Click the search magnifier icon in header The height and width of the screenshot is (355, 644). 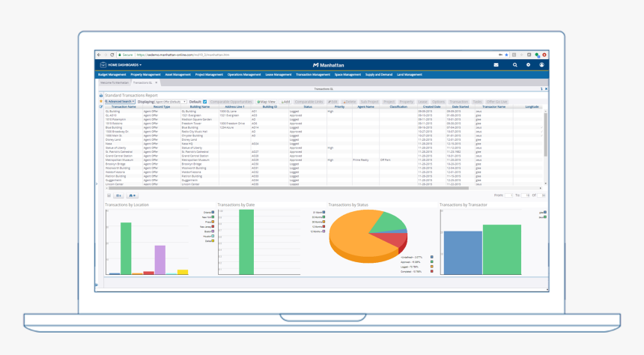click(514, 65)
